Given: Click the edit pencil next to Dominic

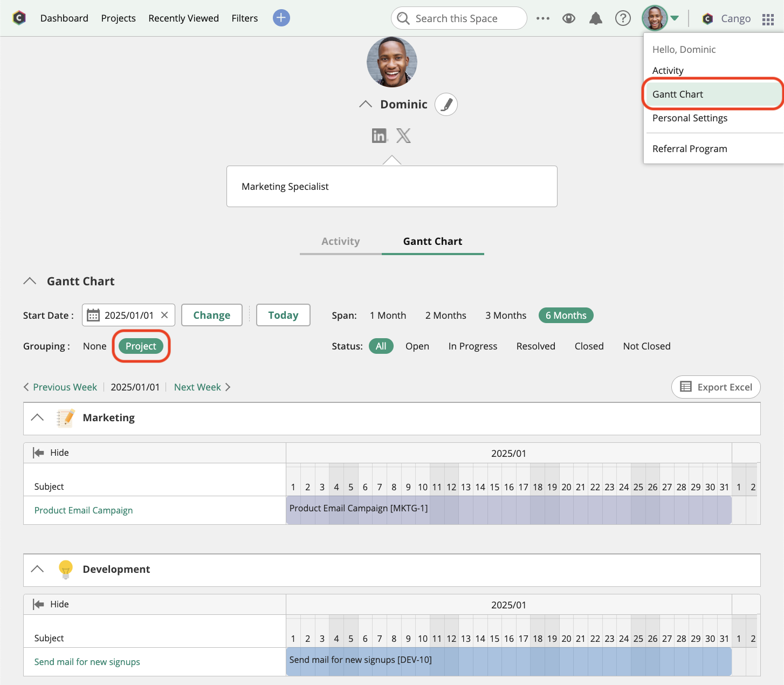Looking at the screenshot, I should pyautogui.click(x=446, y=104).
